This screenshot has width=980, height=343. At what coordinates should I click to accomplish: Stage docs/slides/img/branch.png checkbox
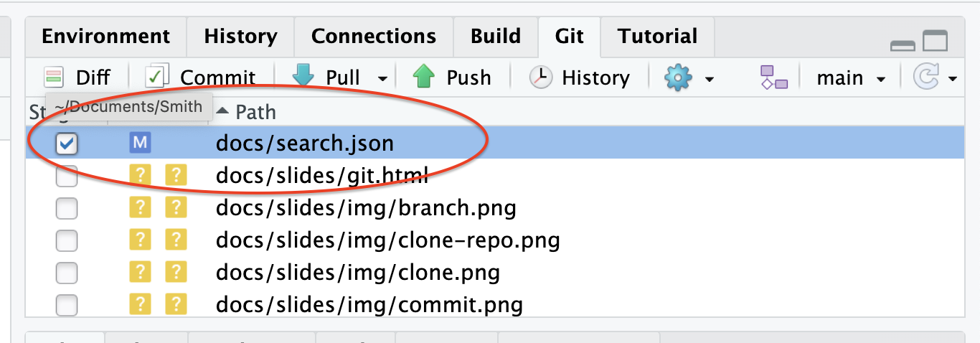point(67,208)
